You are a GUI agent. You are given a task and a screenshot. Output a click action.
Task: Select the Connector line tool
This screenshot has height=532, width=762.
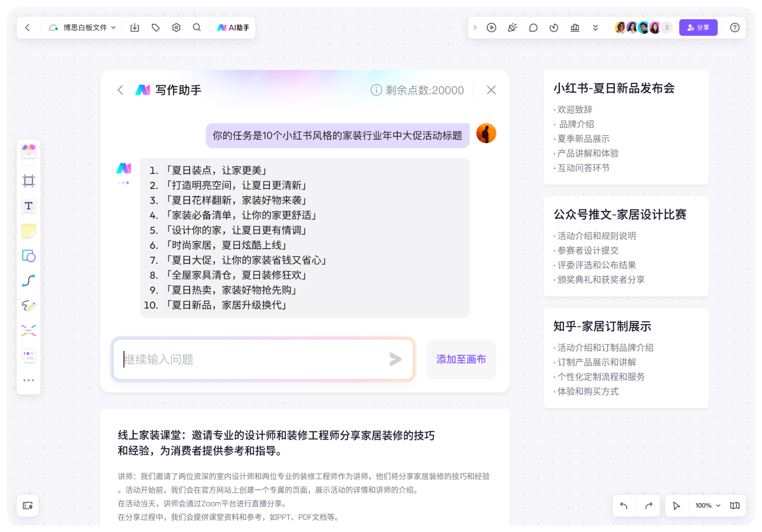coord(28,280)
